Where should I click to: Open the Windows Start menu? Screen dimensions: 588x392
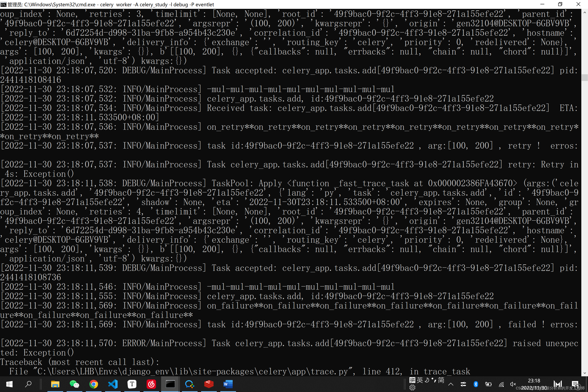pyautogui.click(x=9, y=384)
